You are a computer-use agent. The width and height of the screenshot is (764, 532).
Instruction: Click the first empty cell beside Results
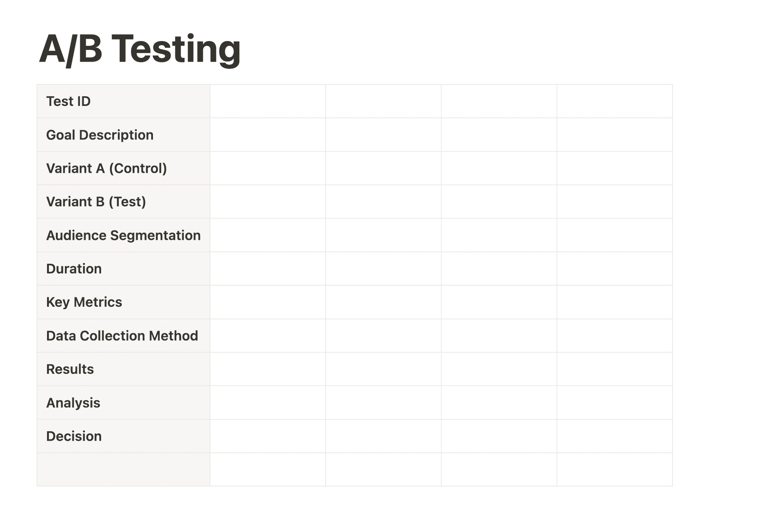coord(268,369)
